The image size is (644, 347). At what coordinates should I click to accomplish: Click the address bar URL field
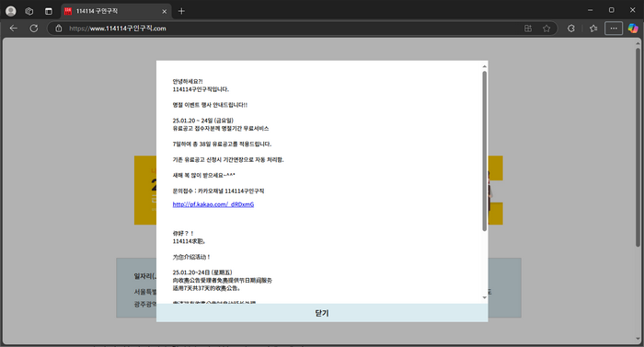[287, 29]
